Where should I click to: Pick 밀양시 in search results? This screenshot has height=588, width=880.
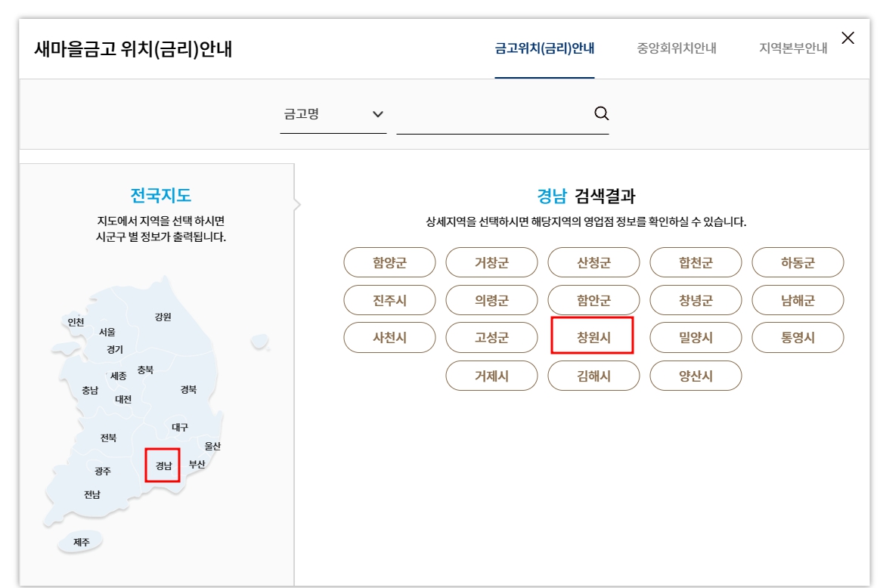point(696,337)
